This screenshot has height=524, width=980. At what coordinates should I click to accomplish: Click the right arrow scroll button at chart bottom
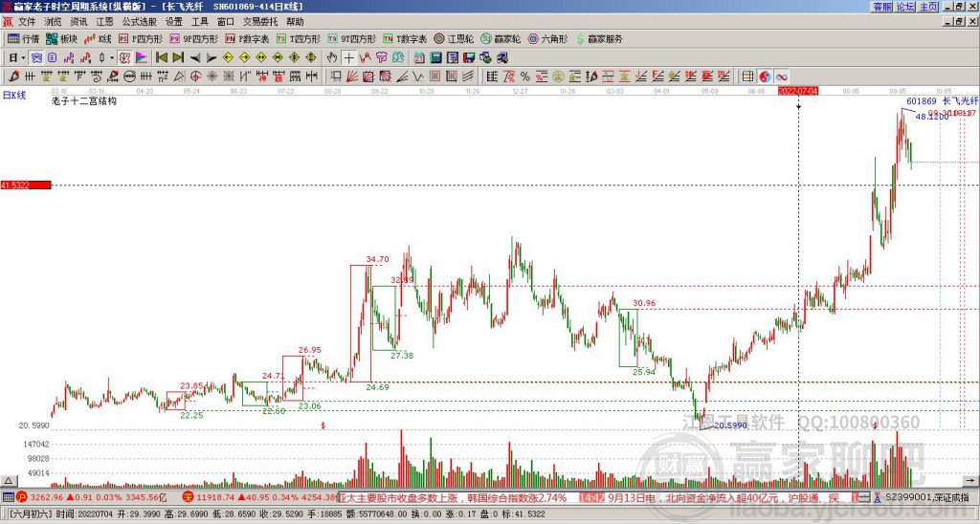[972, 481]
